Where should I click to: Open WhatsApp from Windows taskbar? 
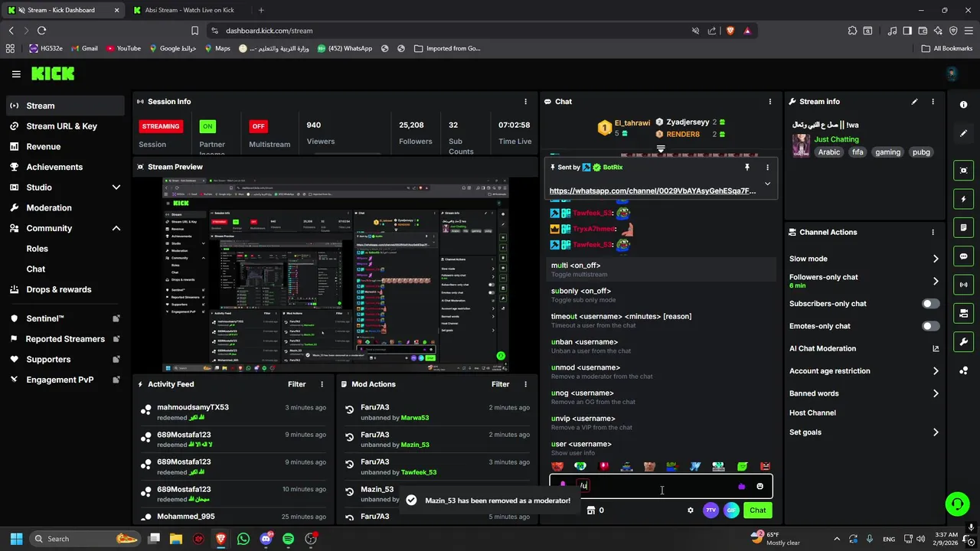(243, 539)
